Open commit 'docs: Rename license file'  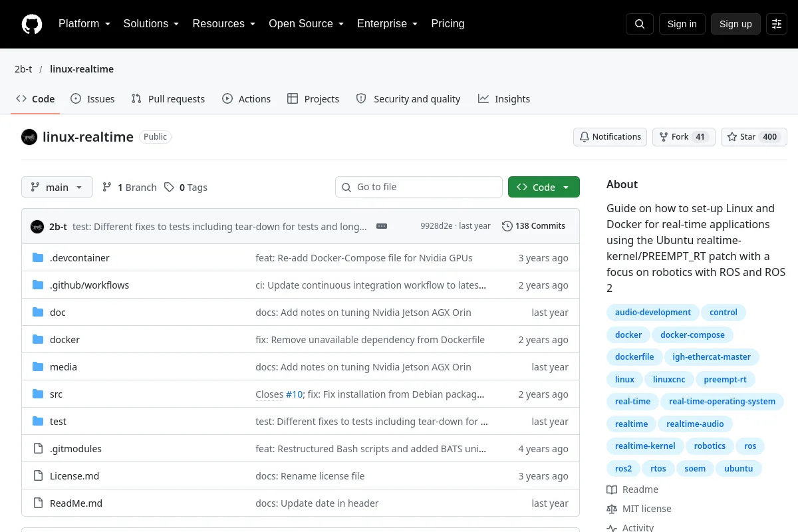pyautogui.click(x=310, y=476)
